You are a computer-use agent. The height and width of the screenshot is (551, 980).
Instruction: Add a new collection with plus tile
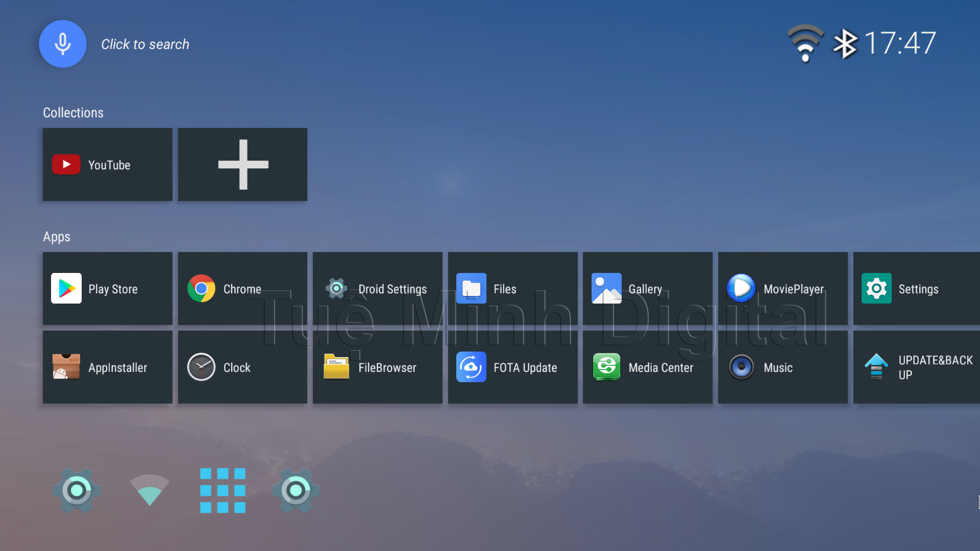click(x=242, y=164)
